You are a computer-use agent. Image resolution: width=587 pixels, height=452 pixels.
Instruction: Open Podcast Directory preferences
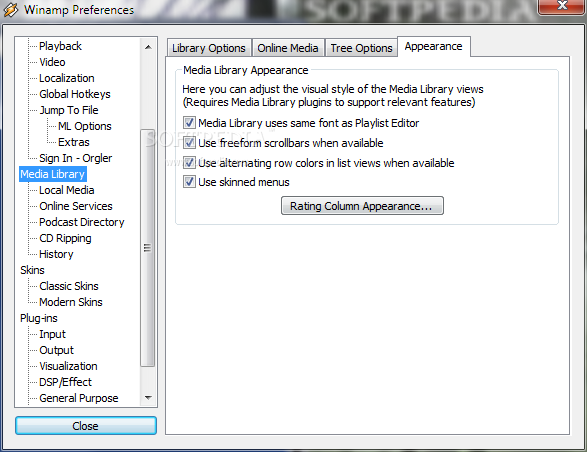click(x=82, y=222)
